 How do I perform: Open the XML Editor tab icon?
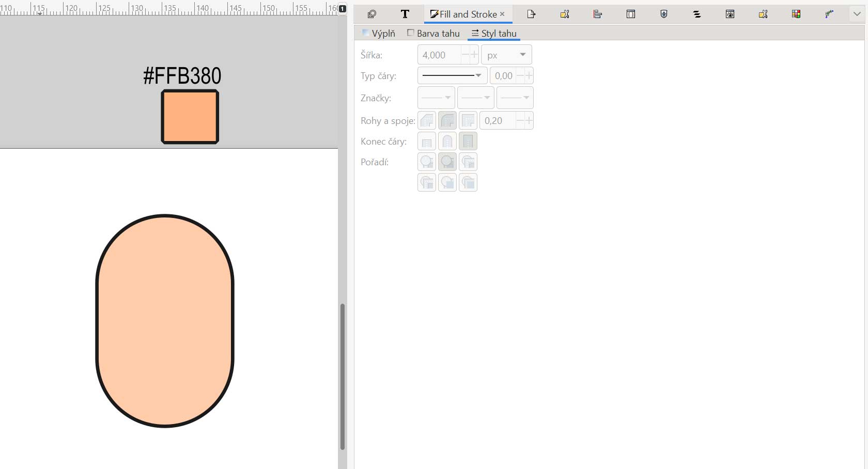[631, 14]
